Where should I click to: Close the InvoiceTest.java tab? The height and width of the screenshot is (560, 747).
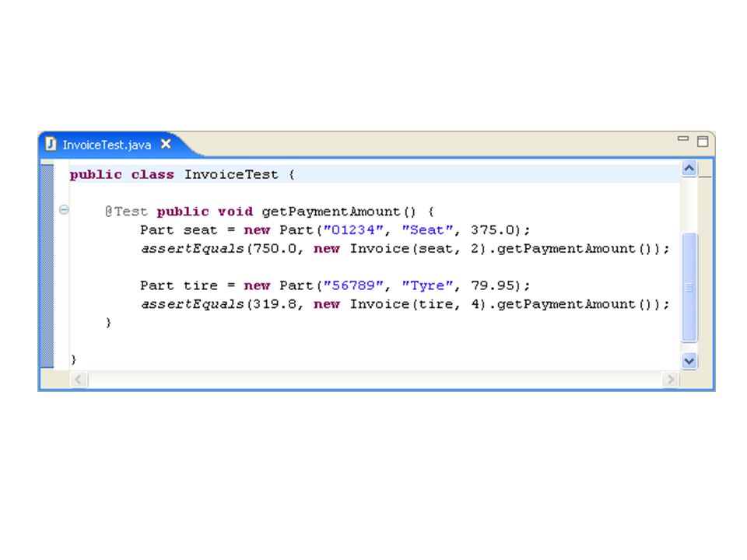[x=166, y=144]
